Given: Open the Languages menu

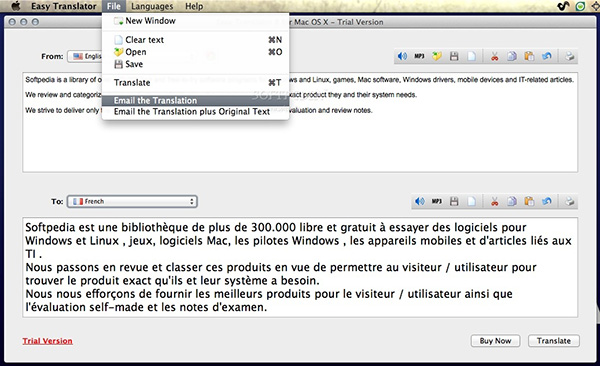Looking at the screenshot, I should point(152,6).
